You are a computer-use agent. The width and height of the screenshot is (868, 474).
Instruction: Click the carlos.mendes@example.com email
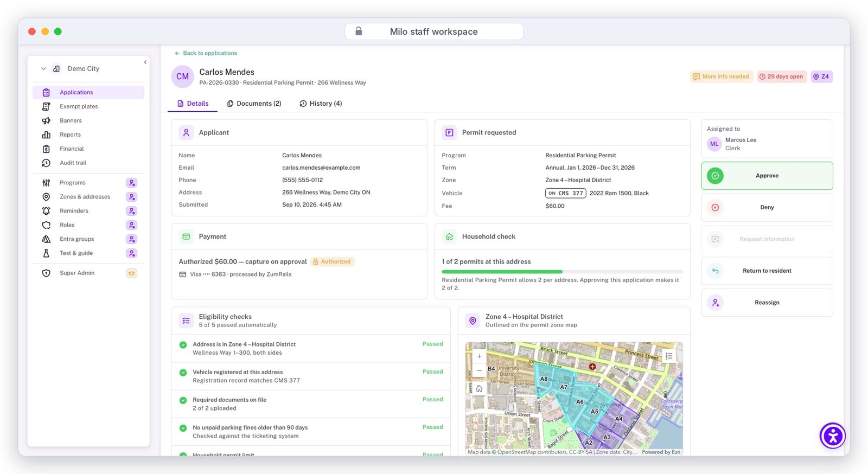(321, 168)
